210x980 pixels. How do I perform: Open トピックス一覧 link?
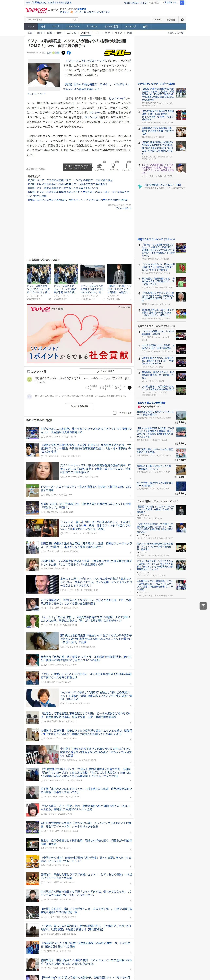point(175,33)
